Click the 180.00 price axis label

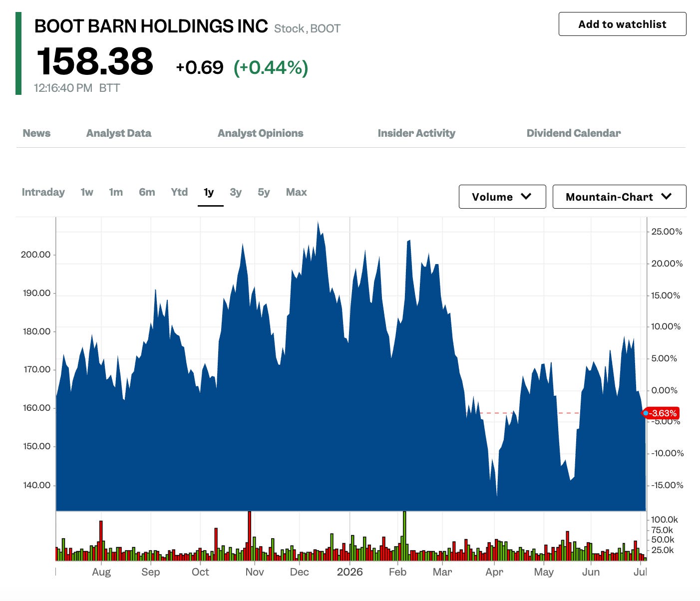(x=37, y=331)
